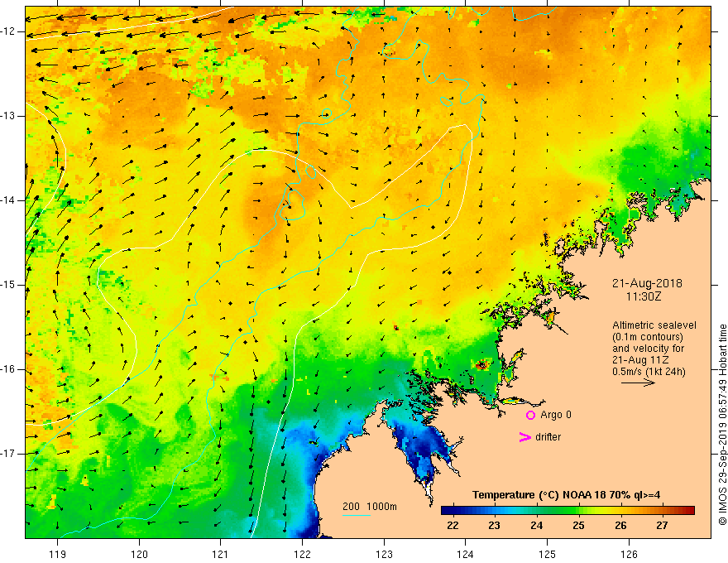Click the IMOS copyright timestamp text
The image size is (728, 563).
tap(722, 425)
